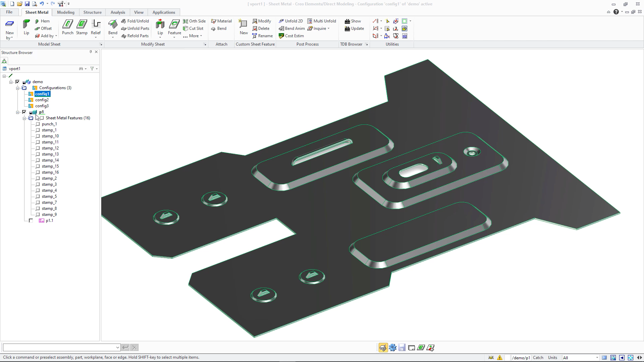Collapse the demo tree node
Image resolution: width=644 pixels, height=362 pixels.
(x=11, y=82)
